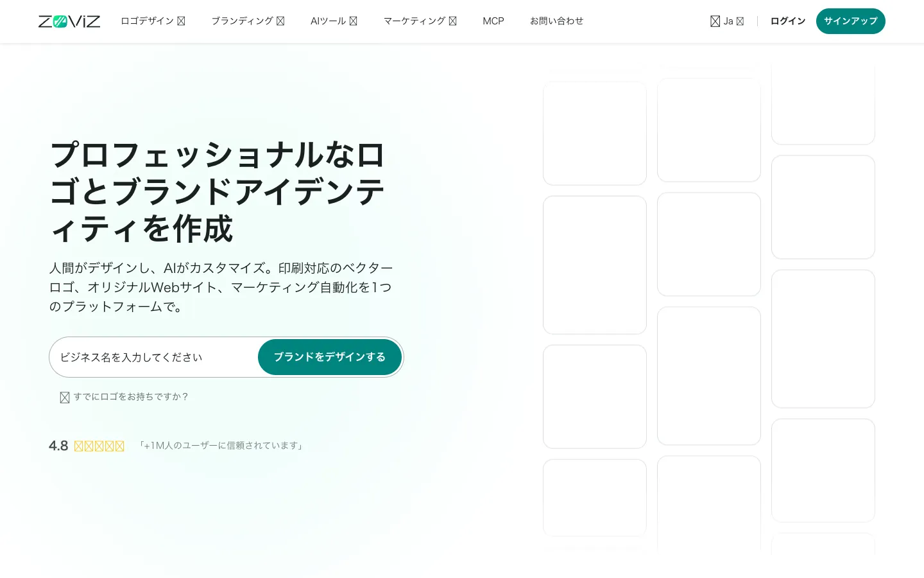Click the 4.8 rating star icons
This screenshot has width=924, height=578.
point(99,446)
